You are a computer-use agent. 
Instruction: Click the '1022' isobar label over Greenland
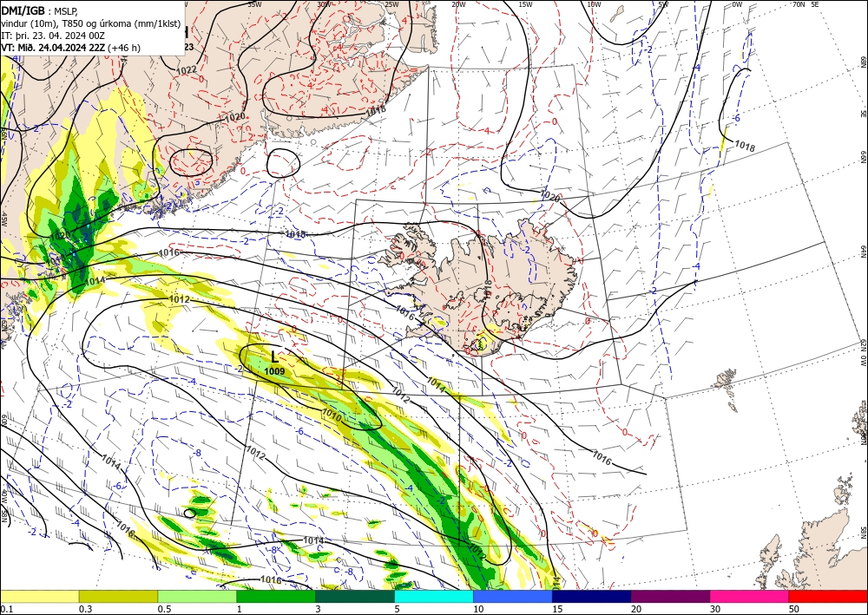tap(187, 69)
